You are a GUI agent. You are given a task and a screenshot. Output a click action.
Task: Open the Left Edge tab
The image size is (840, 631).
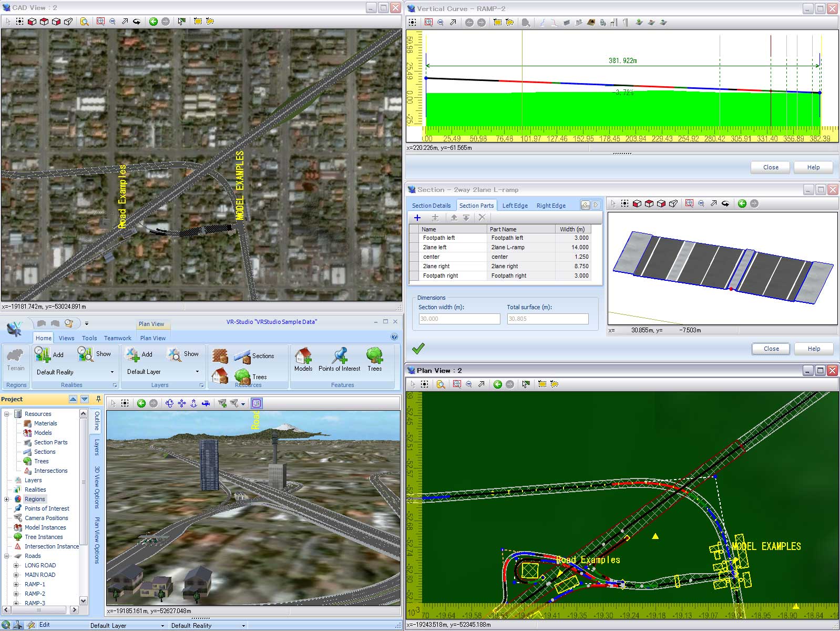tap(515, 206)
